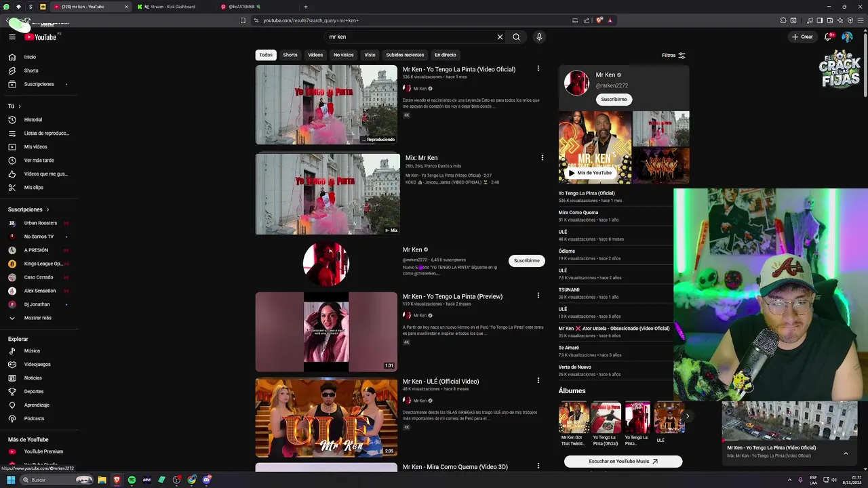Switch to Stream - Kick Dashboard tab
Screen dimensions: 868x488
tap(173, 7)
